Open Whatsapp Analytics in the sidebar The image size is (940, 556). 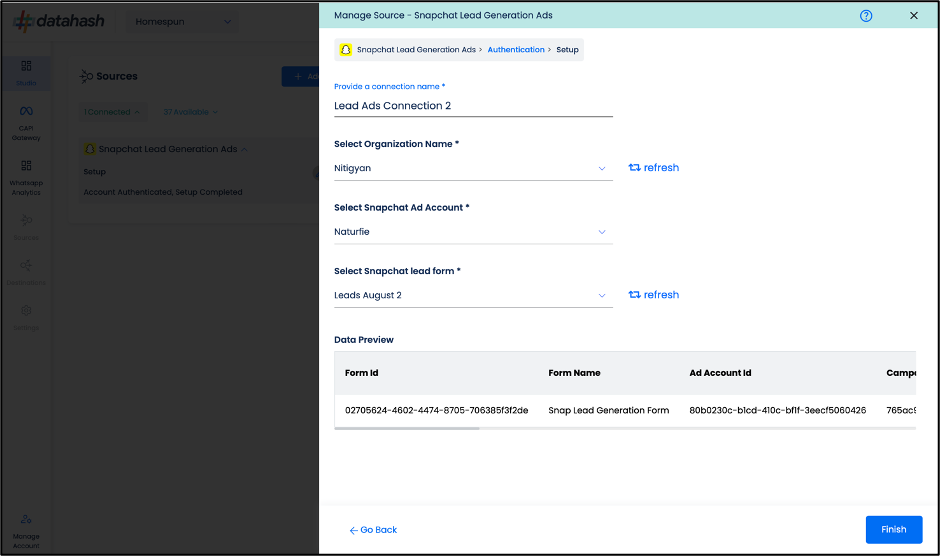(x=26, y=178)
